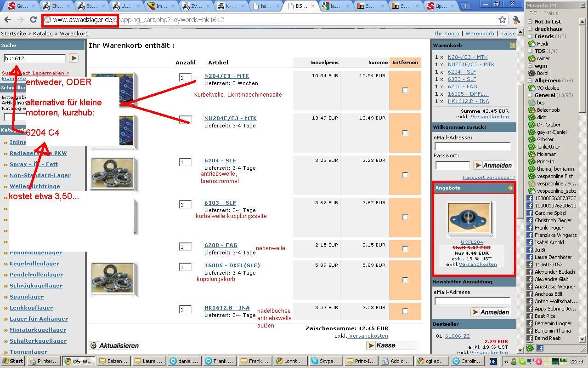Open a new browser tab
588x368 pixels.
[465, 6]
